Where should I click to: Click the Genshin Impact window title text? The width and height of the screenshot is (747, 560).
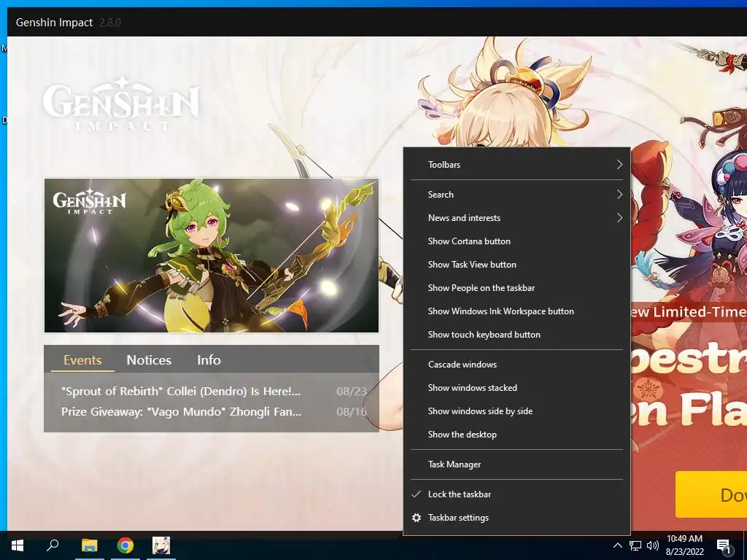coord(54,23)
